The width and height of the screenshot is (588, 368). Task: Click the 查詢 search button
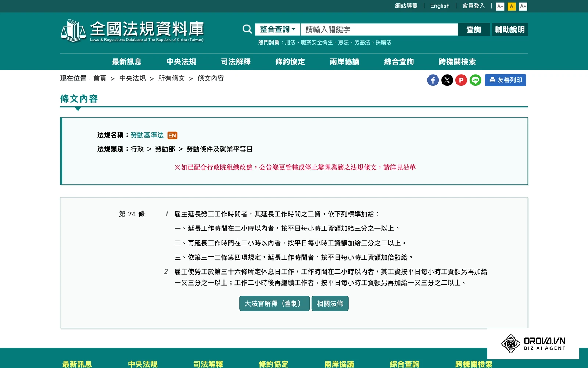(474, 29)
